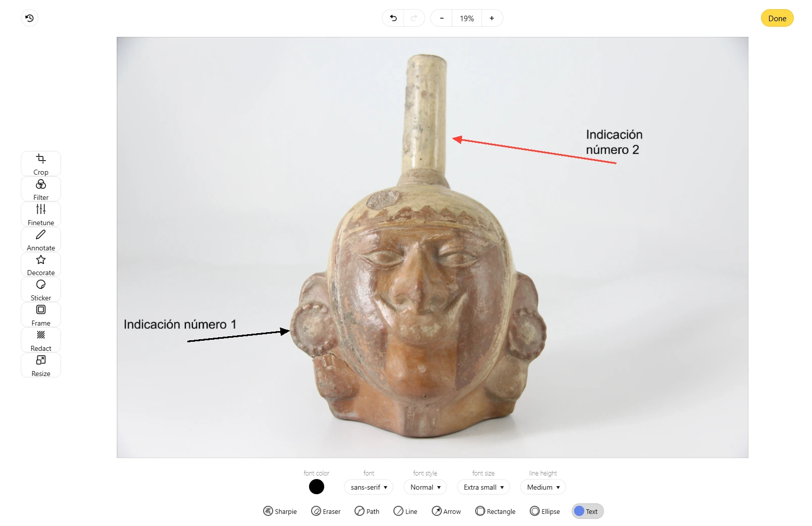The image size is (812, 526).
Task: Click the undo arrow button
Action: (393, 18)
